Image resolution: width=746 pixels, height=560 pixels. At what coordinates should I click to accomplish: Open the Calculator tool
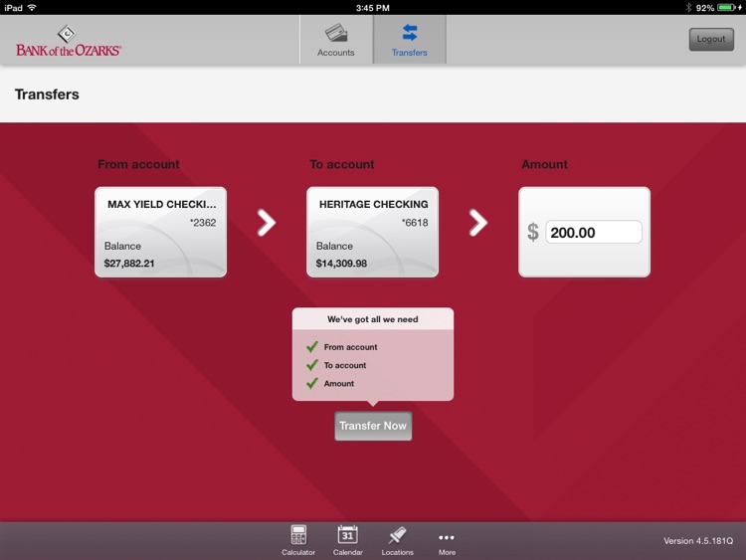[298, 540]
